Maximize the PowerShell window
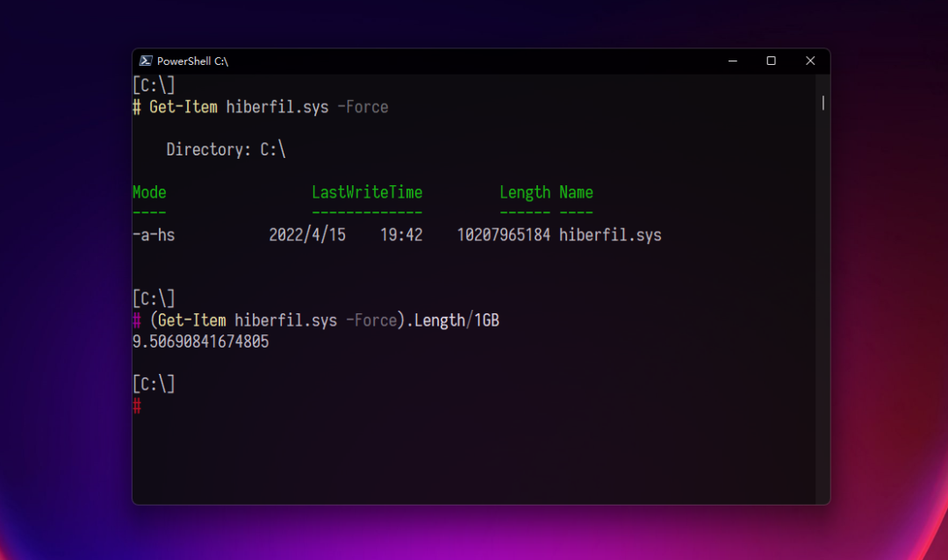The image size is (948, 560). [x=771, y=61]
